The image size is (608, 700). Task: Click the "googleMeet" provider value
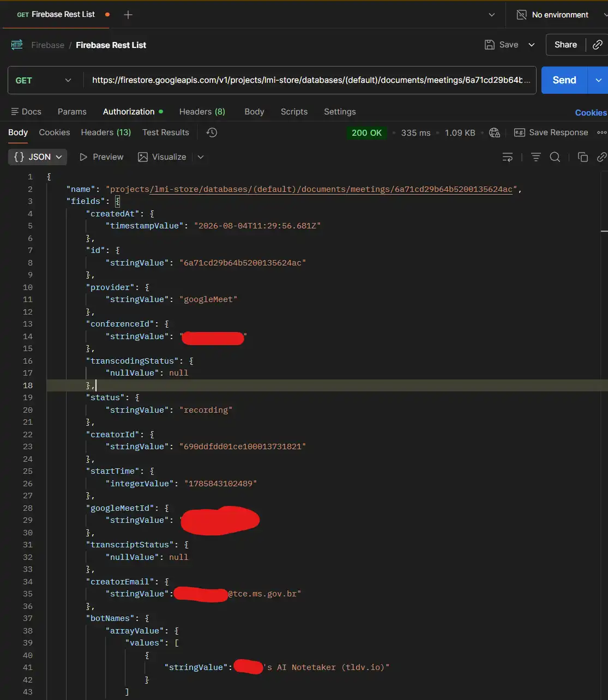(x=208, y=299)
